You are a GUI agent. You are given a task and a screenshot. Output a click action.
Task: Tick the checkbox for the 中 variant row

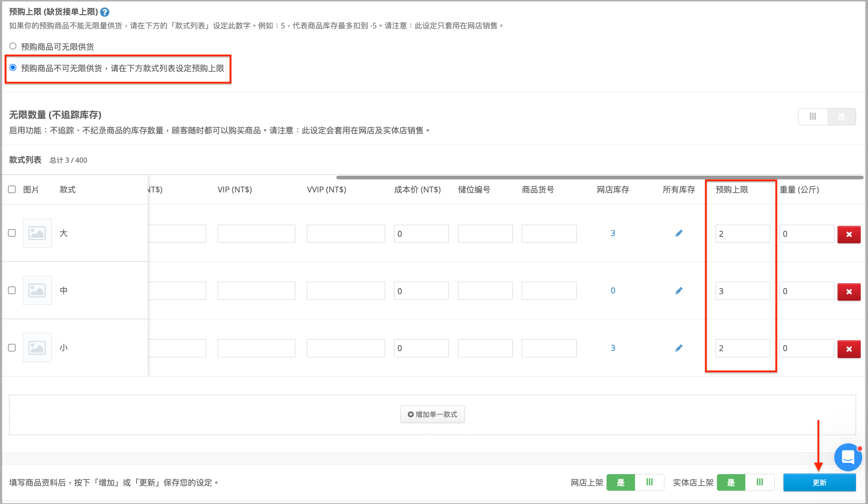tap(12, 290)
